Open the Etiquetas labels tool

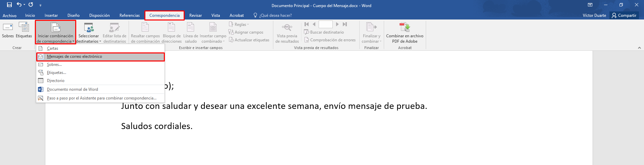point(24,30)
